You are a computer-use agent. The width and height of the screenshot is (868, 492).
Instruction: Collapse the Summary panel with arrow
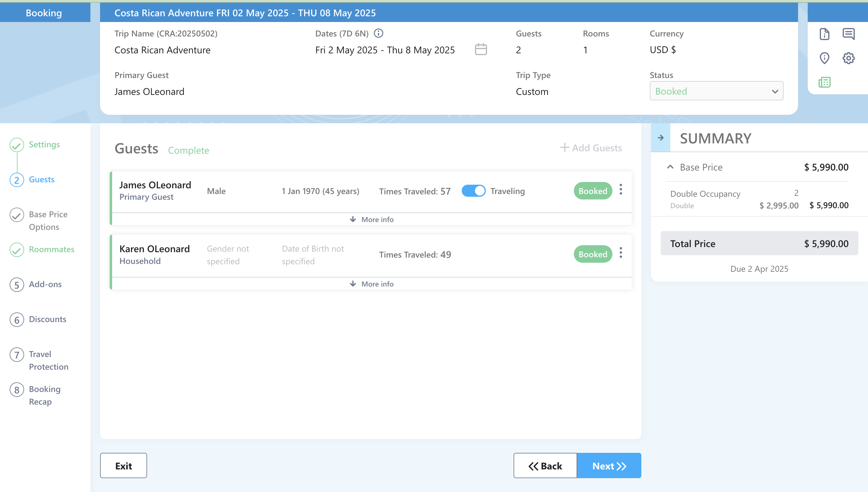click(x=660, y=138)
